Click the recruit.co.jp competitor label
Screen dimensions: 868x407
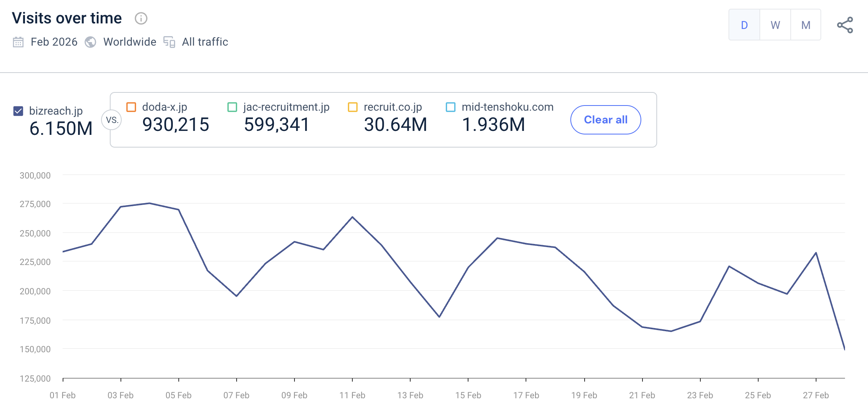pyautogui.click(x=392, y=107)
